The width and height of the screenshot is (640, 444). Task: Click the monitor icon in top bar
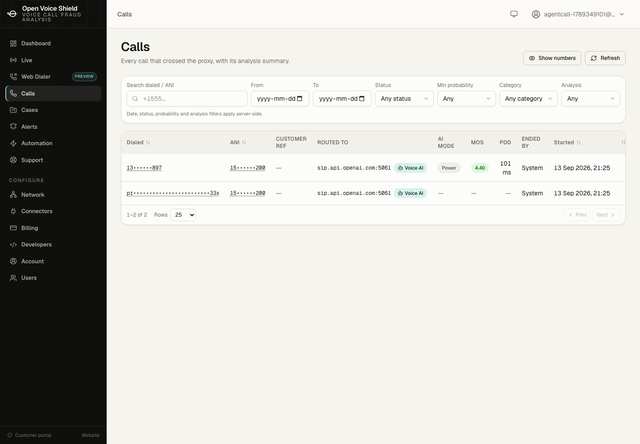point(514,14)
